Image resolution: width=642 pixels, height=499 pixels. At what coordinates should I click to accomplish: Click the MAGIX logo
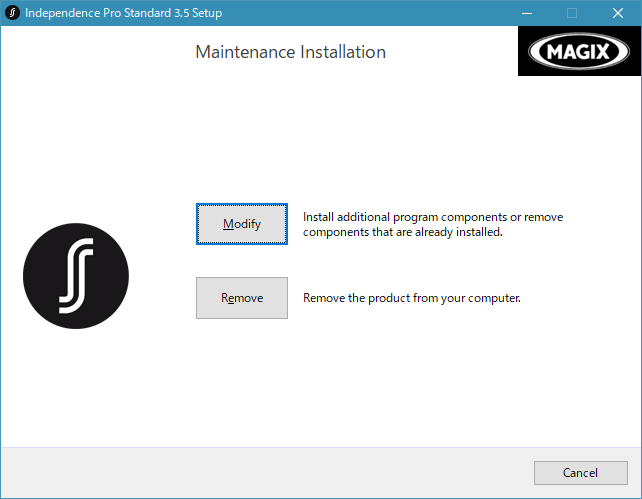coord(579,51)
